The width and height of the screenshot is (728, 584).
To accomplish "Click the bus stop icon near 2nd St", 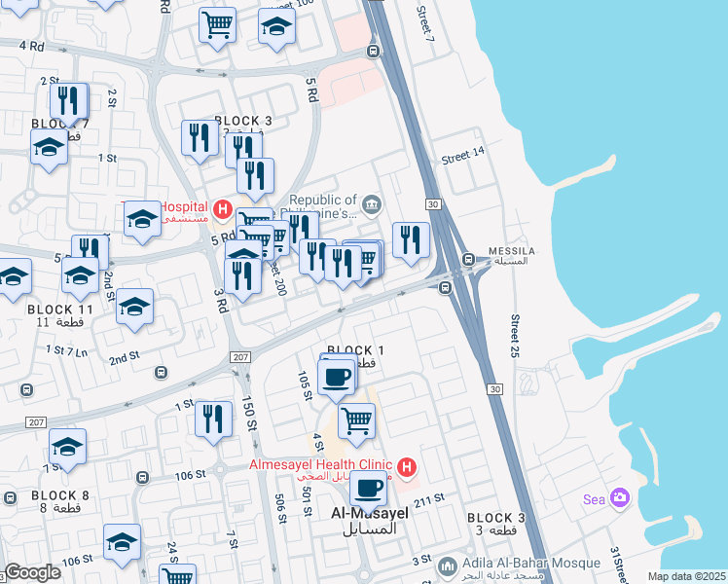I will tap(162, 373).
